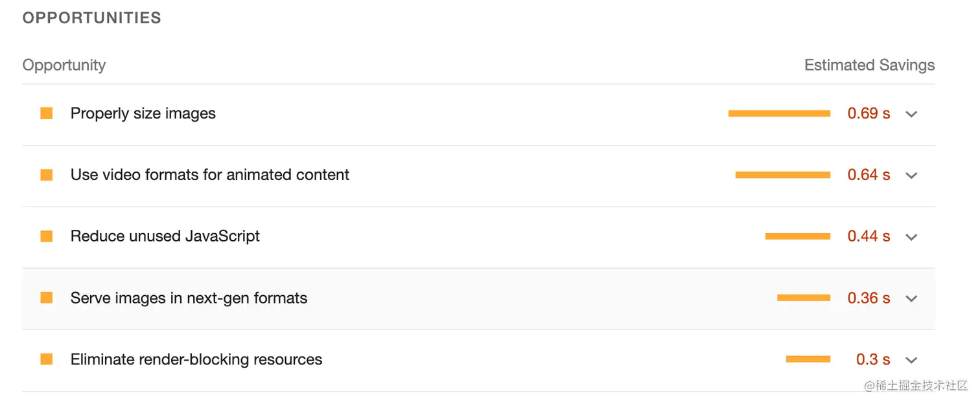Expand the Reduce unused JavaScript chevron
This screenshot has height=404, width=980.
[911, 237]
